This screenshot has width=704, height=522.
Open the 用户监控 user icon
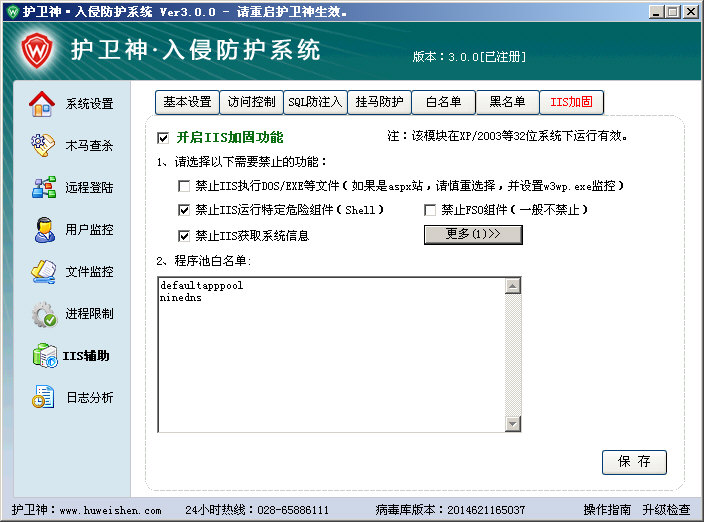(x=44, y=229)
